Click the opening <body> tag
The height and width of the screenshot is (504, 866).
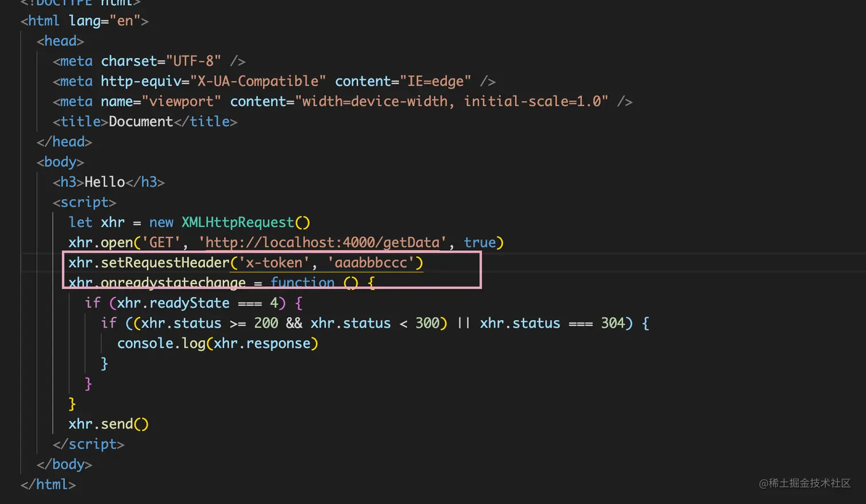(60, 162)
